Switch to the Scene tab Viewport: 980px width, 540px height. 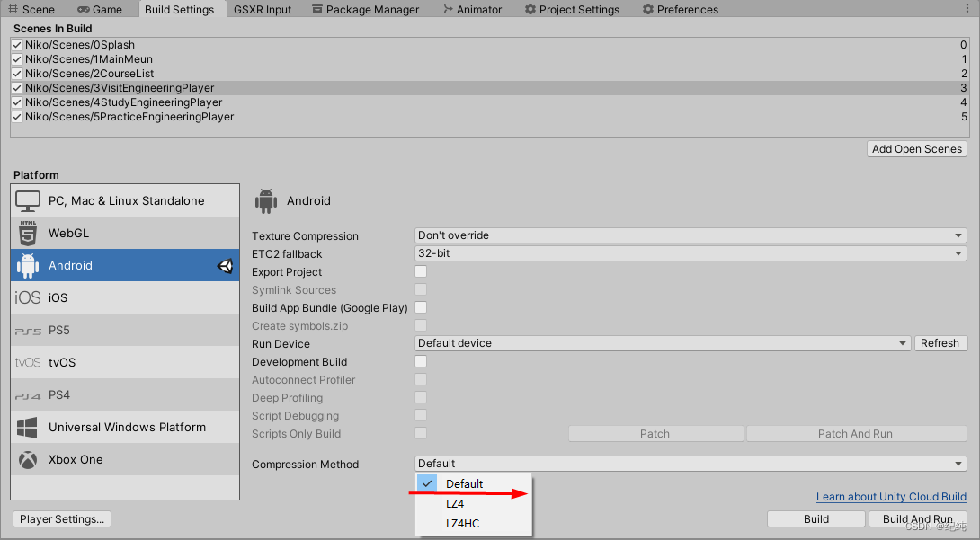[31, 9]
